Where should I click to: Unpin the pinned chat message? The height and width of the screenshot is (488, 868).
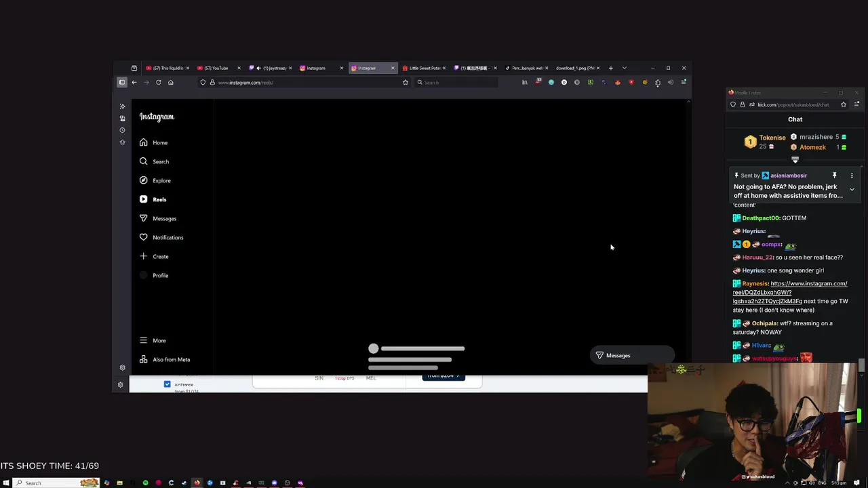[835, 176]
